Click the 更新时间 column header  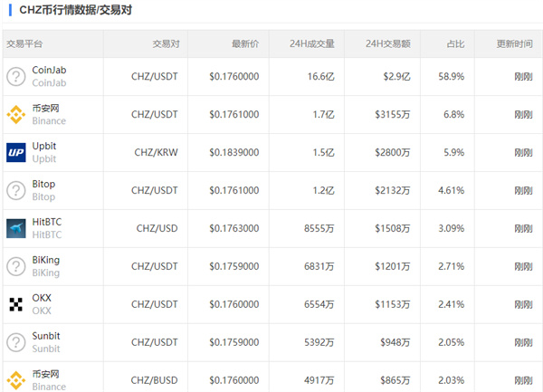coord(514,43)
